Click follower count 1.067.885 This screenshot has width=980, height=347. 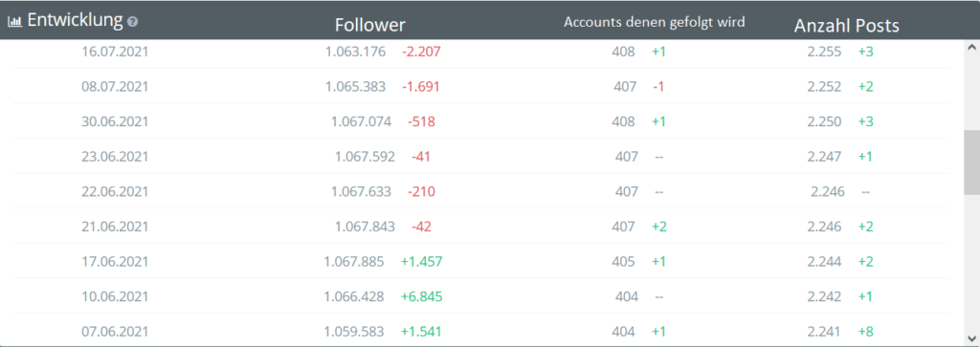(354, 261)
